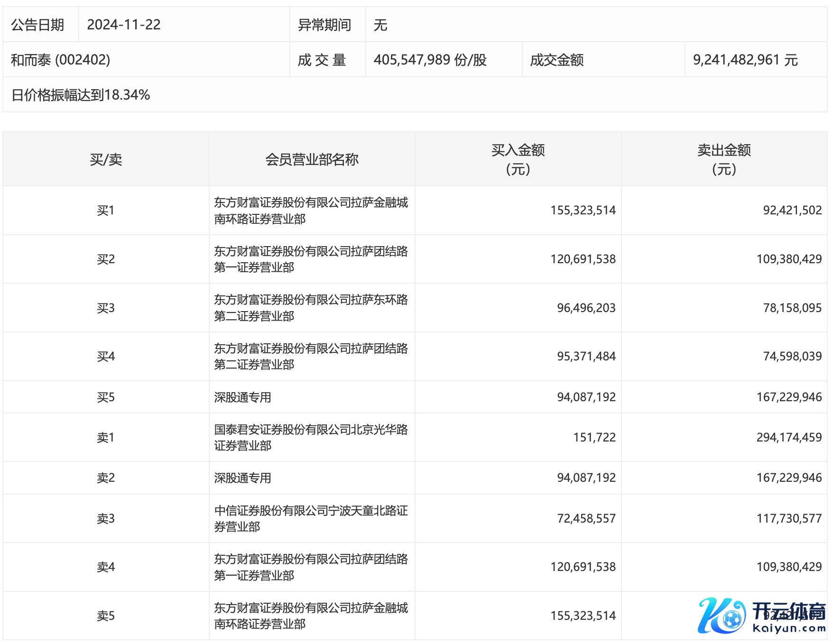This screenshot has width=833, height=644.
Task: Select the buy amount 151,722 in 卖1 row
Action: click(x=594, y=437)
